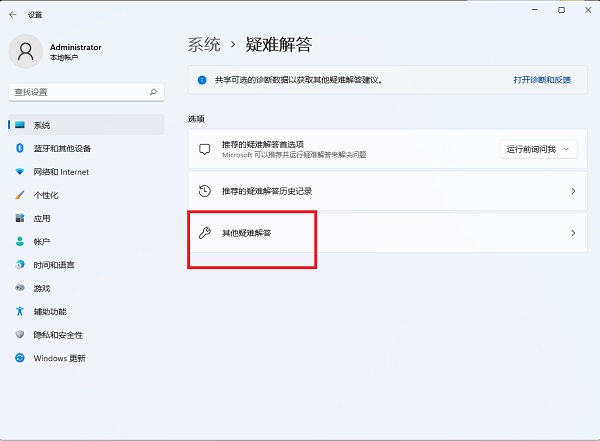Go to 个性化 settings
Viewport: 600px width, 441px height.
(x=46, y=195)
